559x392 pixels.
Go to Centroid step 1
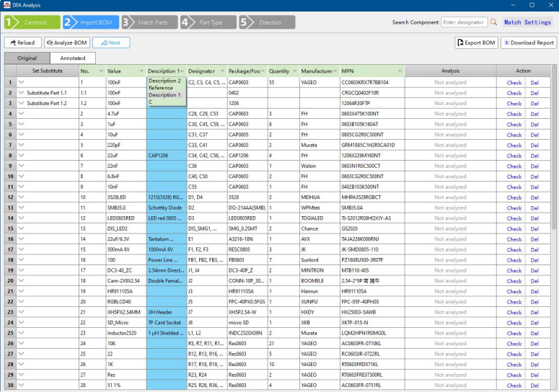tap(32, 22)
